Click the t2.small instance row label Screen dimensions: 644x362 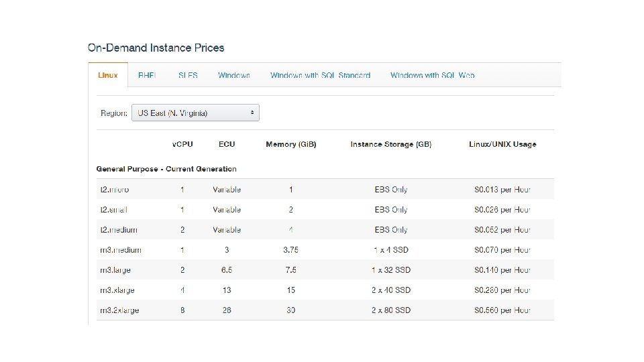[x=115, y=210]
